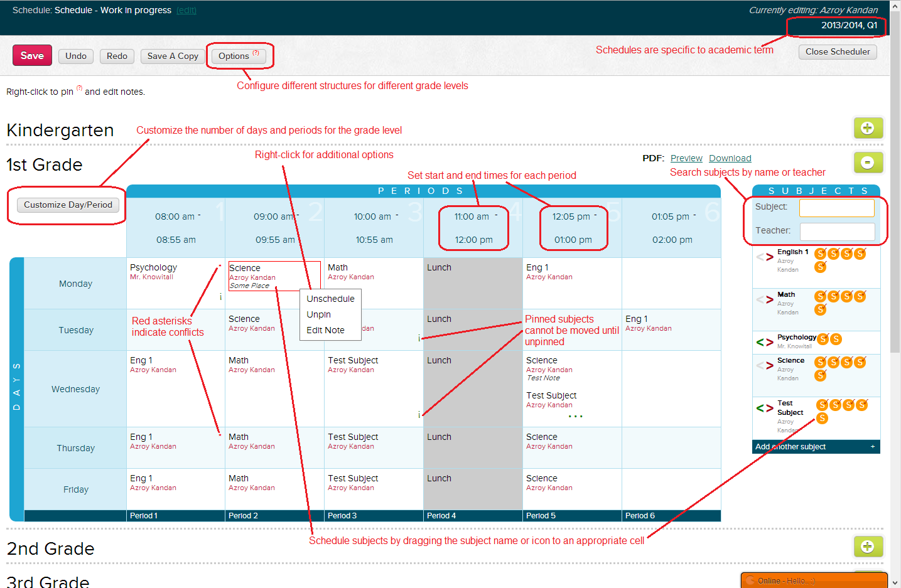Open the PDF Preview link
901x588 pixels.
pos(686,158)
